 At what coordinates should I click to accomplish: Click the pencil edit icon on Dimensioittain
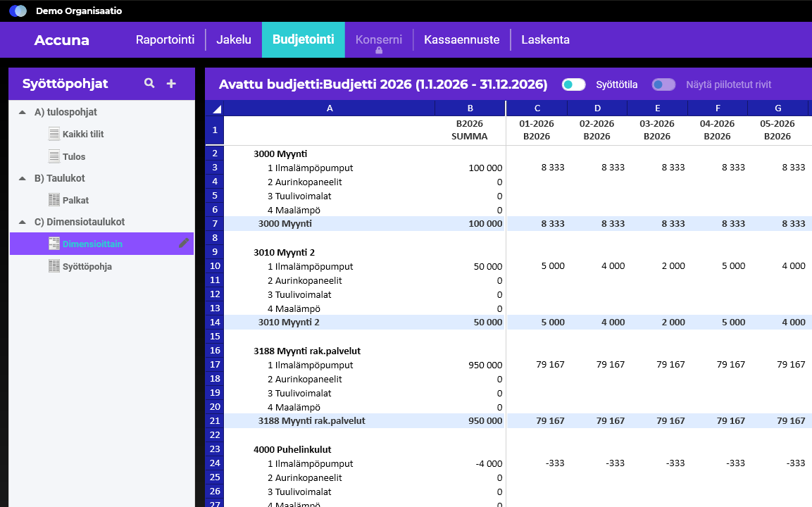[184, 244]
